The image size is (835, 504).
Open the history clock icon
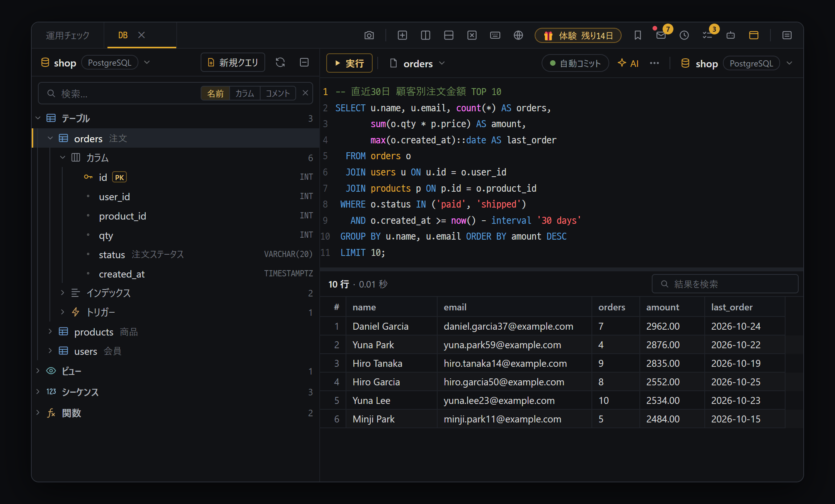pos(684,35)
